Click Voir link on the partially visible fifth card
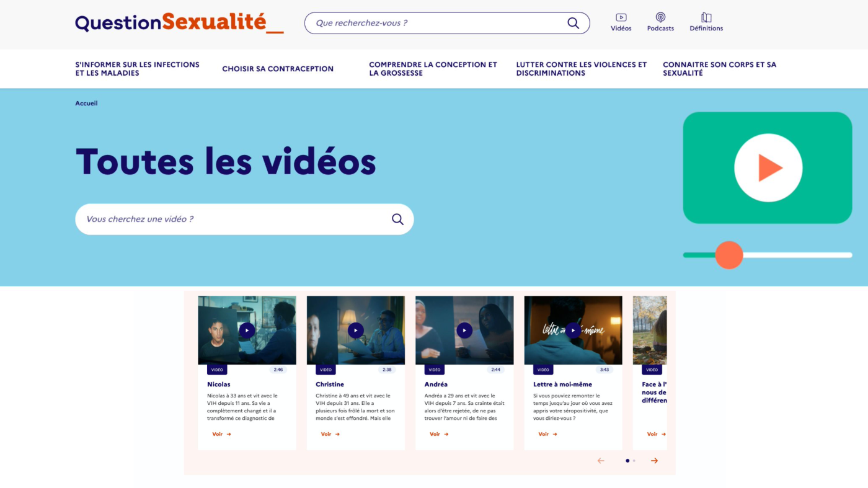This screenshot has height=488, width=868. point(656,434)
